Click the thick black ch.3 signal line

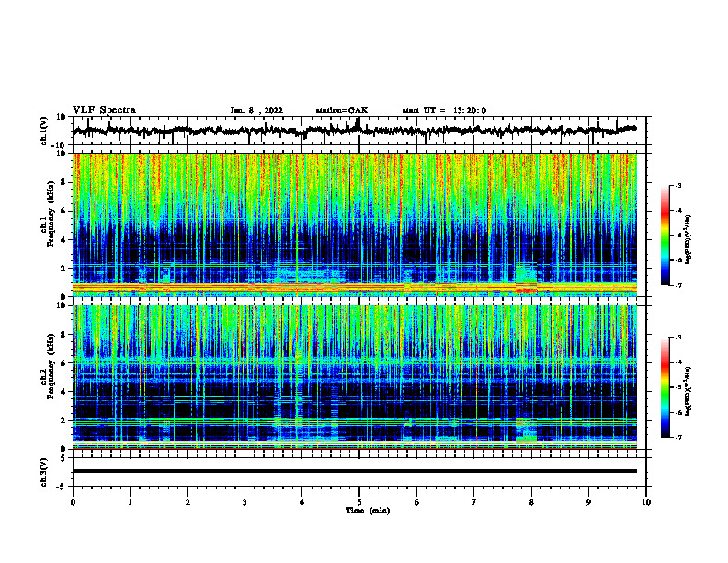[x=355, y=471]
